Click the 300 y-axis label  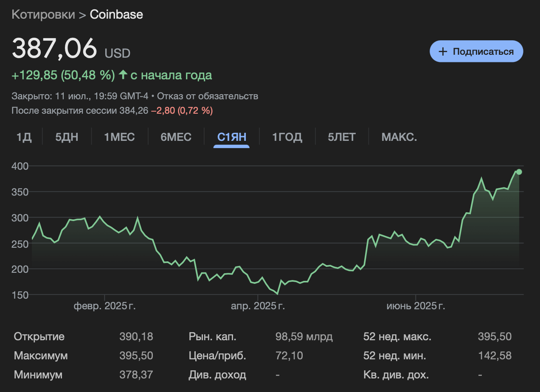pyautogui.click(x=20, y=218)
